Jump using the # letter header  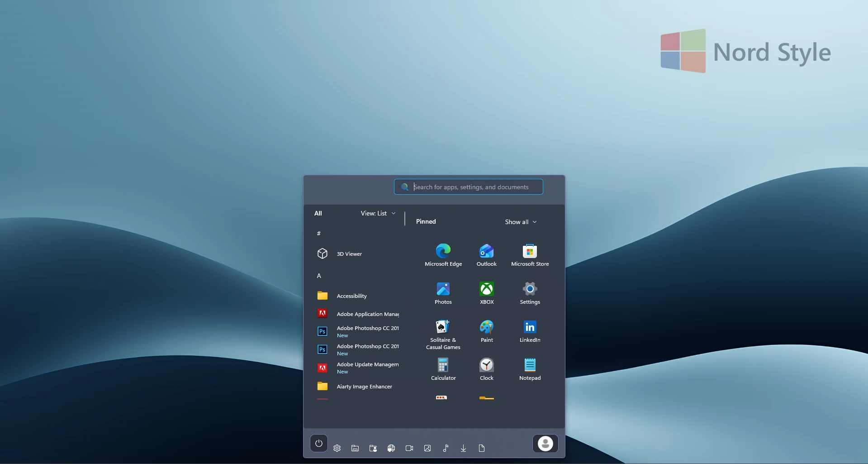[319, 233]
